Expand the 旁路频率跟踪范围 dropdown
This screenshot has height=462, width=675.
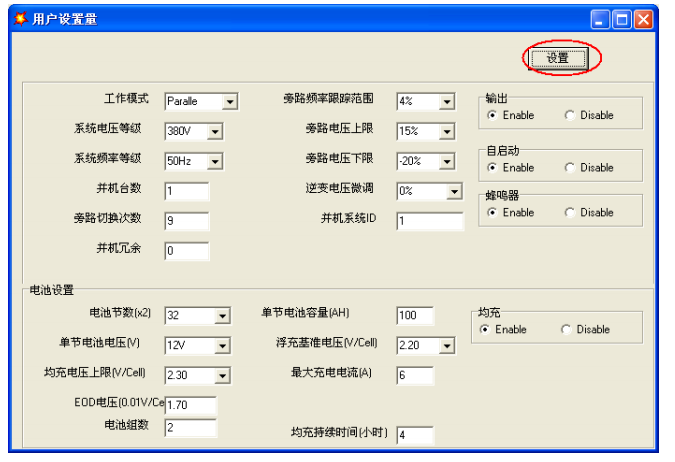click(446, 101)
